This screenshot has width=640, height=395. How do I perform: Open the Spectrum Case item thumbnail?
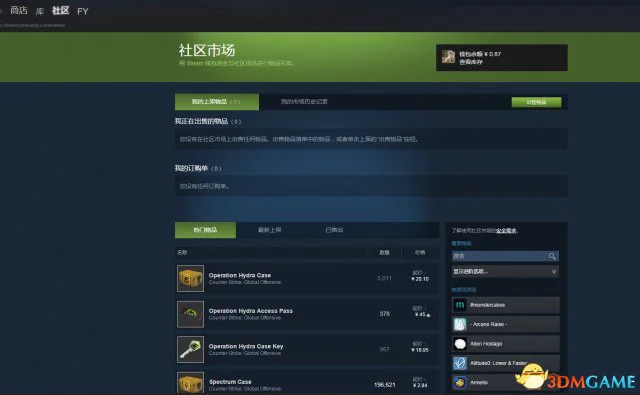click(x=190, y=383)
